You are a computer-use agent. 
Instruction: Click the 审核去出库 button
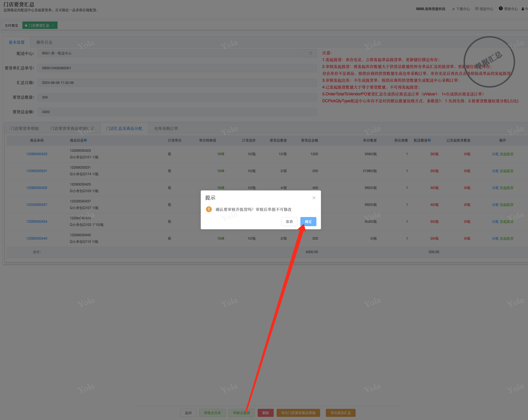click(x=212, y=413)
